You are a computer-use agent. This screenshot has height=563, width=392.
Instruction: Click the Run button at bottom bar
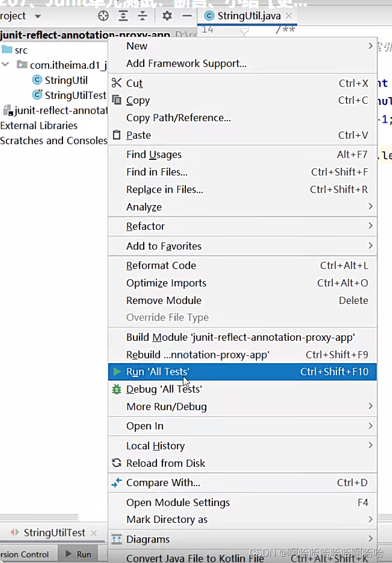click(79, 554)
